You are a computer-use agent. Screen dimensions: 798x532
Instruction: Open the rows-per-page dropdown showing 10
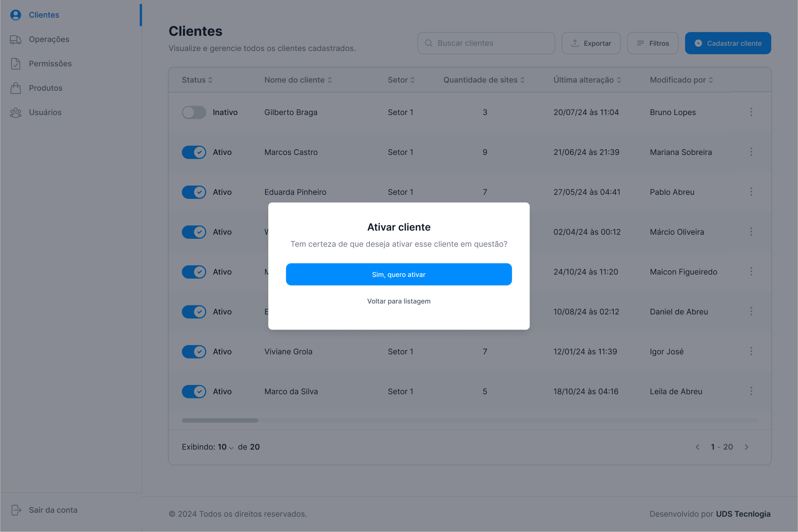[x=226, y=447]
